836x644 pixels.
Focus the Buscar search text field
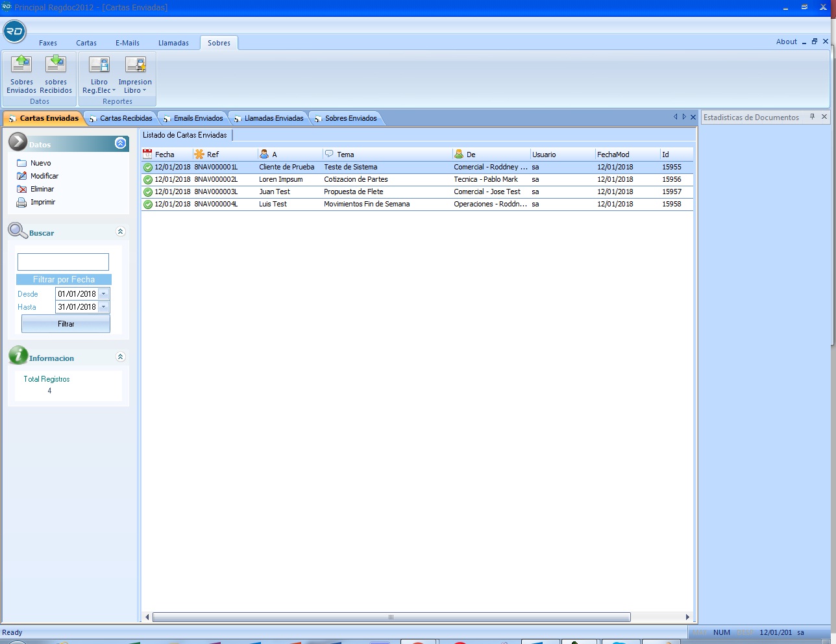point(63,262)
